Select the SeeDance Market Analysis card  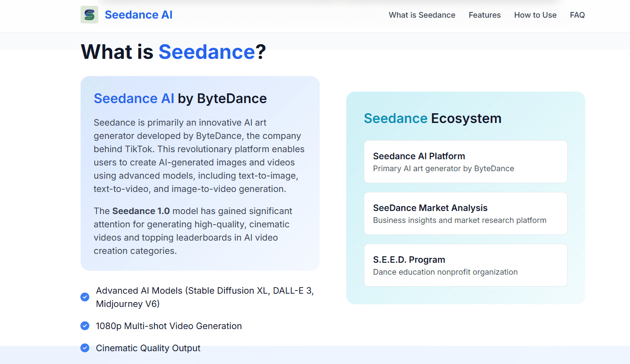coord(465,213)
